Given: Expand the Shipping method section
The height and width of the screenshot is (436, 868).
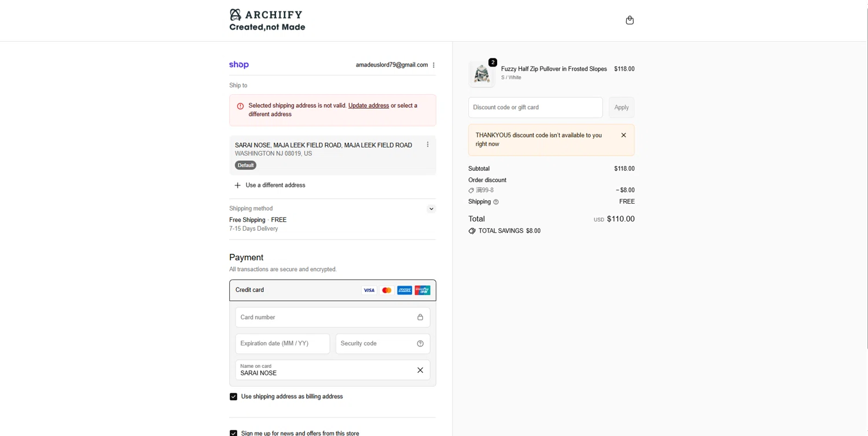Looking at the screenshot, I should 431,209.
